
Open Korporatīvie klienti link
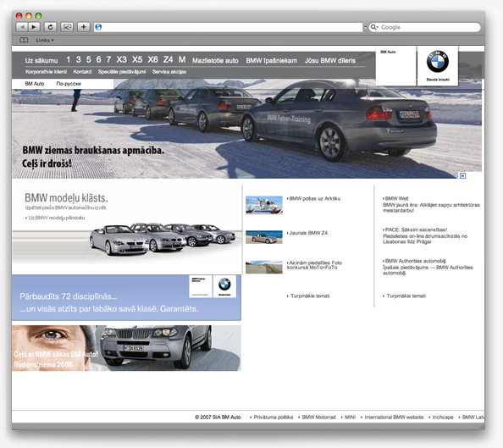47,72
